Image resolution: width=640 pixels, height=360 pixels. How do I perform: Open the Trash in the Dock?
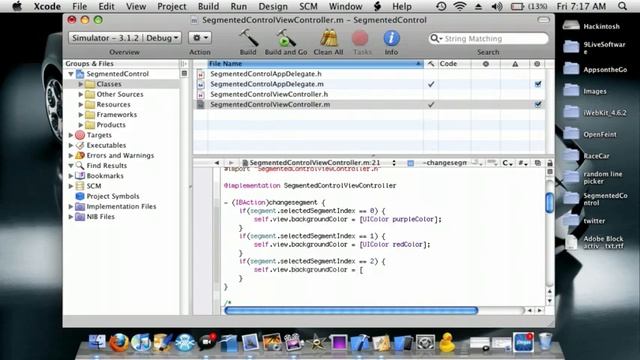coord(545,342)
